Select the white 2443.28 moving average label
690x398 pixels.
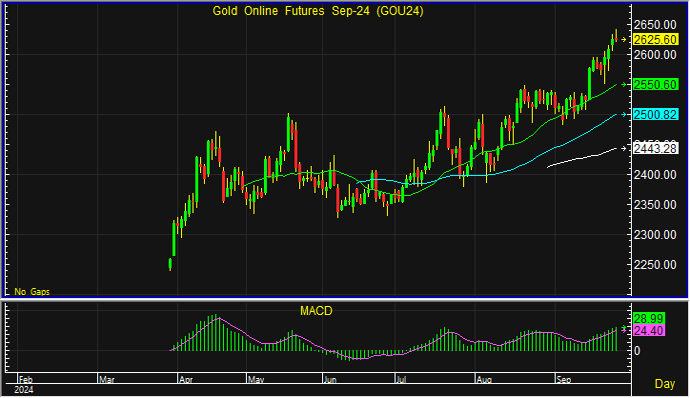click(x=655, y=149)
